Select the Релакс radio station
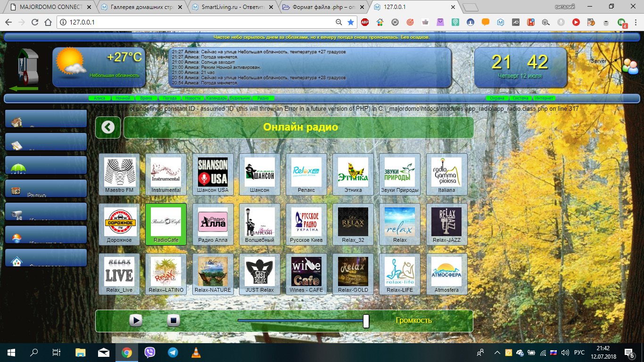 pyautogui.click(x=306, y=174)
